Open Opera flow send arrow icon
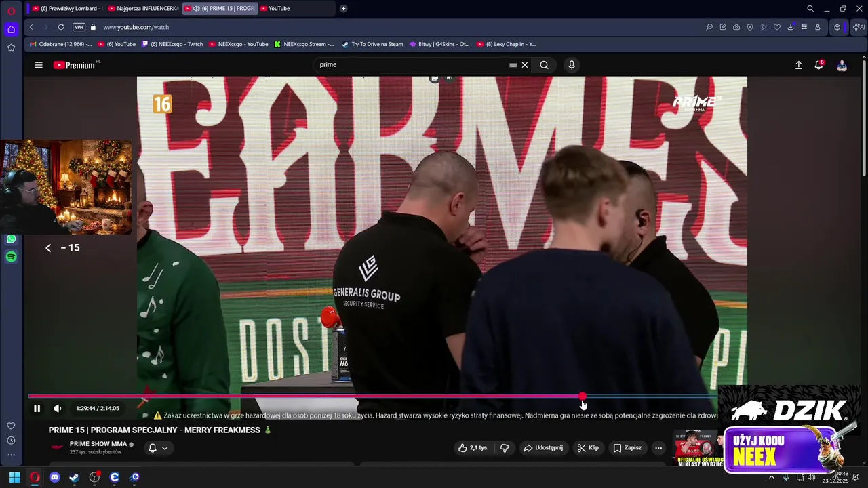Image resolution: width=868 pixels, height=488 pixels. pos(764,27)
